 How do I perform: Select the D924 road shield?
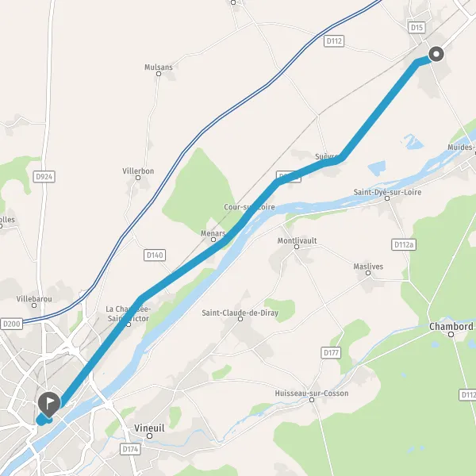(x=44, y=176)
